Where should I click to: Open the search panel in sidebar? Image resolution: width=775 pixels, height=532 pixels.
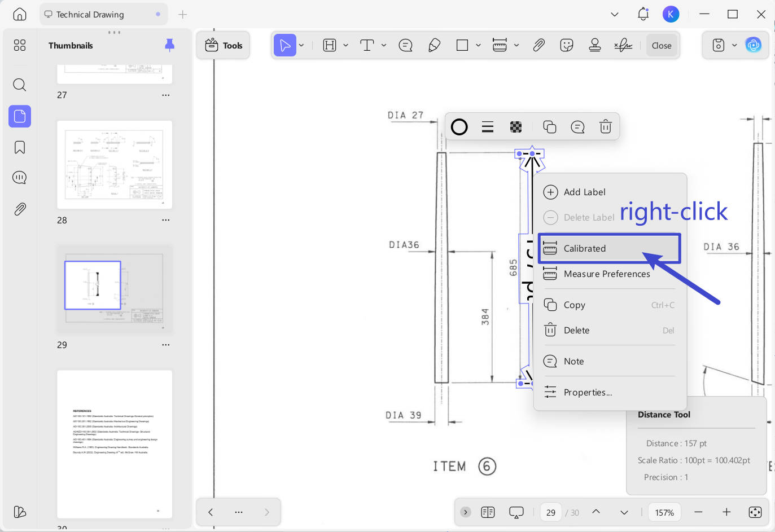(x=20, y=85)
